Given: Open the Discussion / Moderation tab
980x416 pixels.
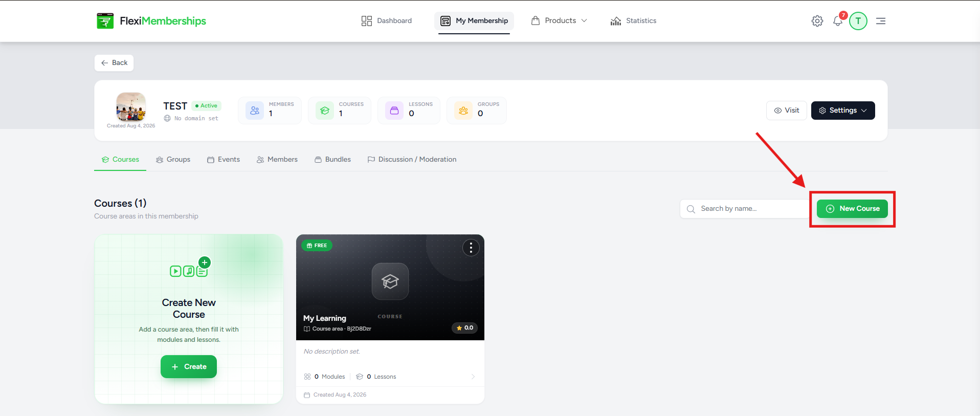Looking at the screenshot, I should (x=412, y=160).
